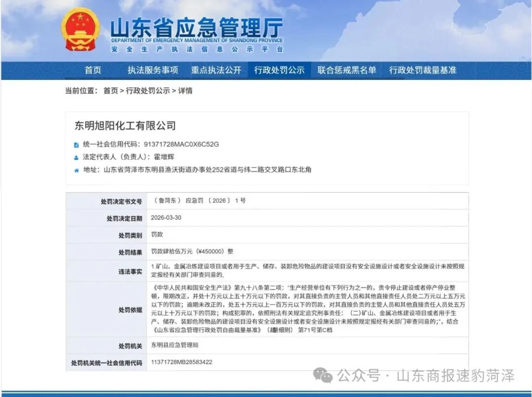This screenshot has width=532, height=397.
Task: Open the 执法服务事项 menu item
Action: 153,71
